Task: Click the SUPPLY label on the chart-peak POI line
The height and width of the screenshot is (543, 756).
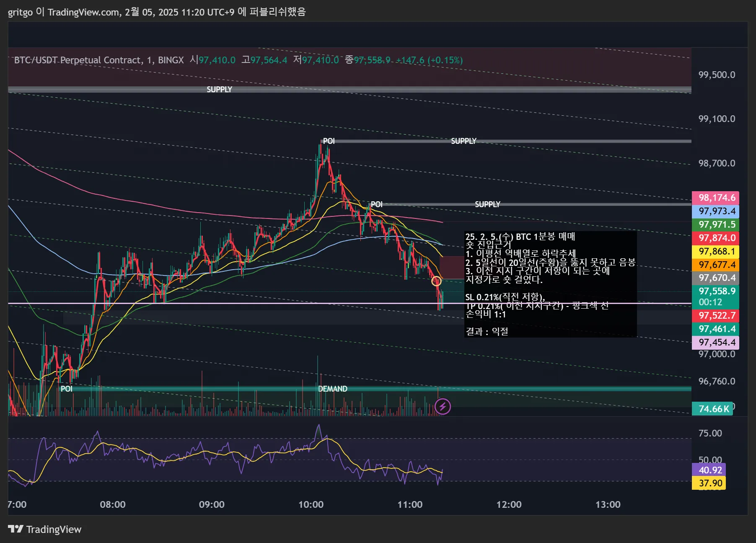Action: 463,141
